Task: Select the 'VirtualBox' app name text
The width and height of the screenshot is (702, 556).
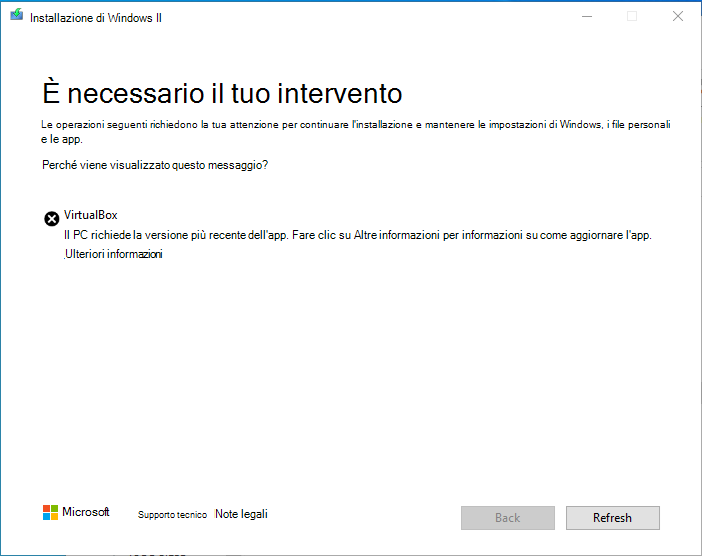Action: [91, 215]
